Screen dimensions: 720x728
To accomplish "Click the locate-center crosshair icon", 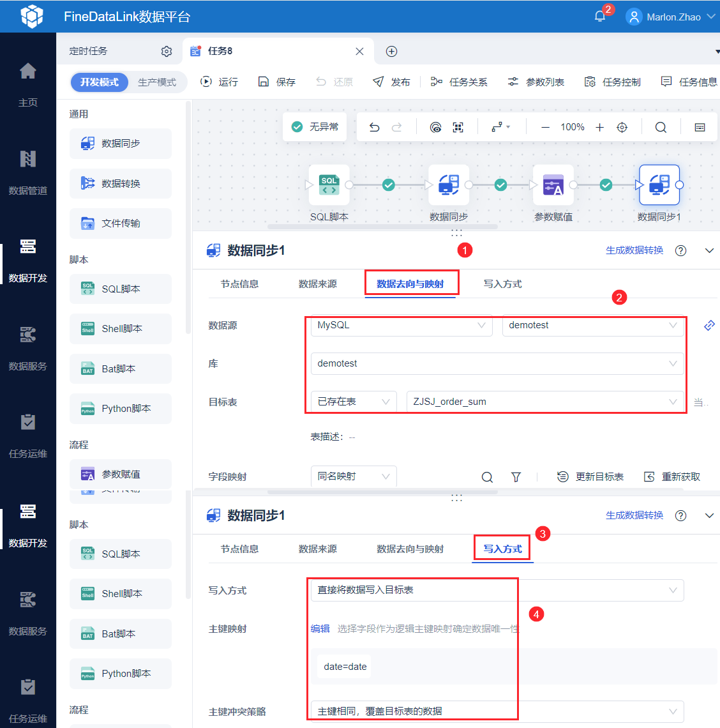I will 622,127.
